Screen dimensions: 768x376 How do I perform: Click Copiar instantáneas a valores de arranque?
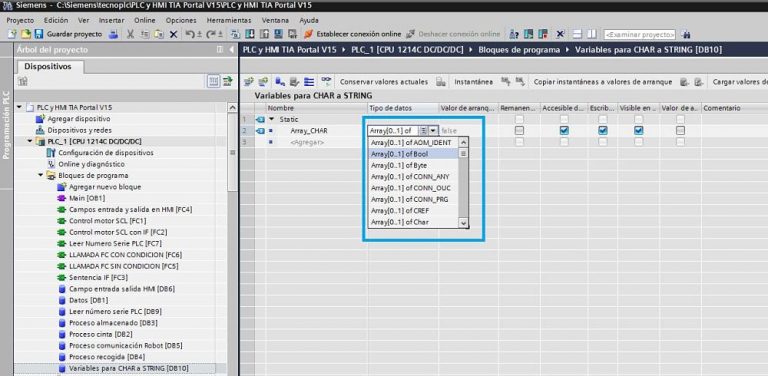click(x=602, y=82)
